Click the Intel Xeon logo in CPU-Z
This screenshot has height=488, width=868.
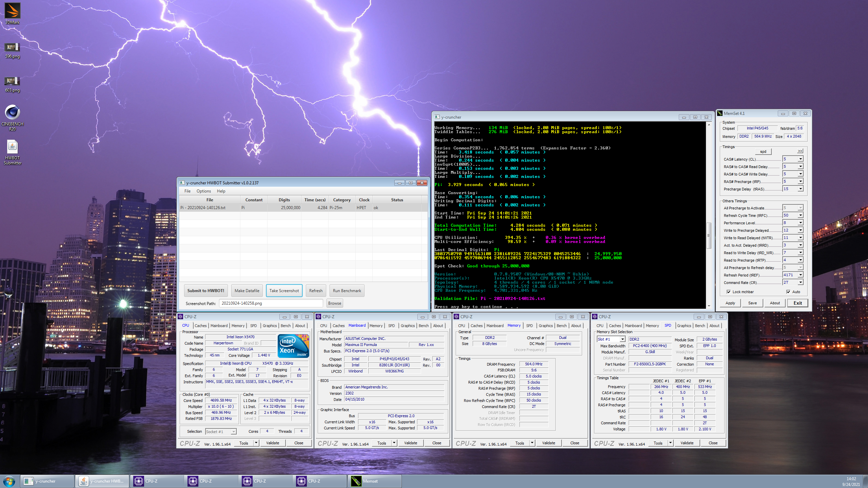coord(293,346)
